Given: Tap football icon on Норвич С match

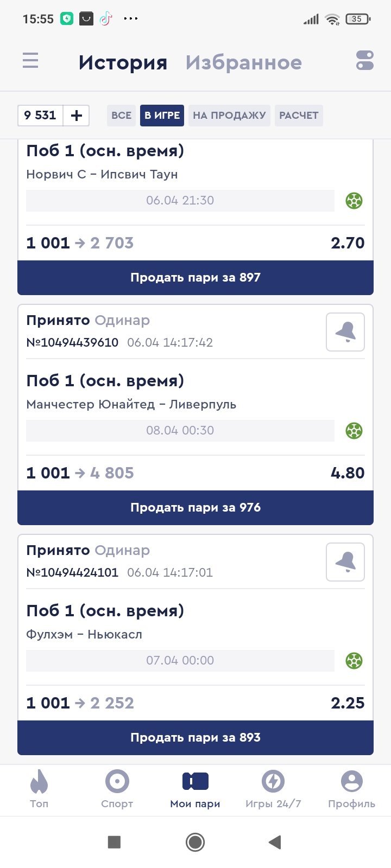Looking at the screenshot, I should (x=354, y=201).
